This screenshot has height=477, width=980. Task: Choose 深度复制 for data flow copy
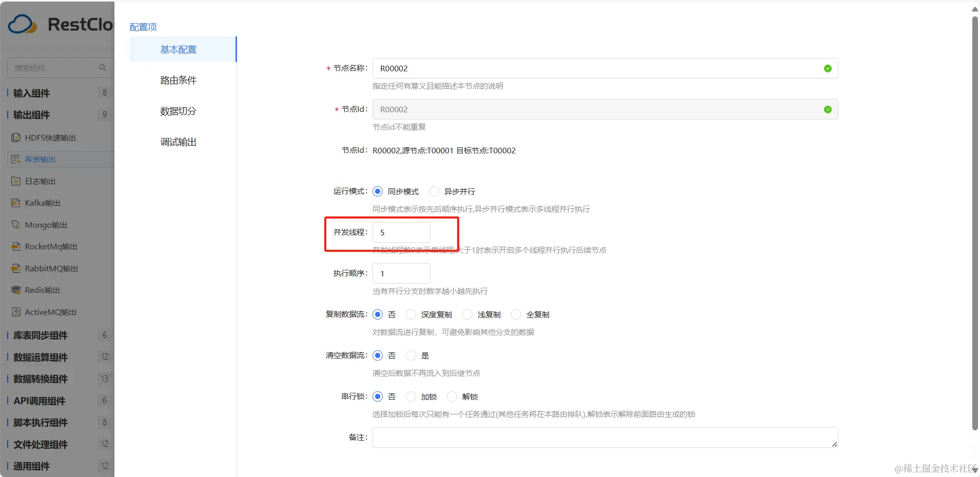click(x=411, y=314)
